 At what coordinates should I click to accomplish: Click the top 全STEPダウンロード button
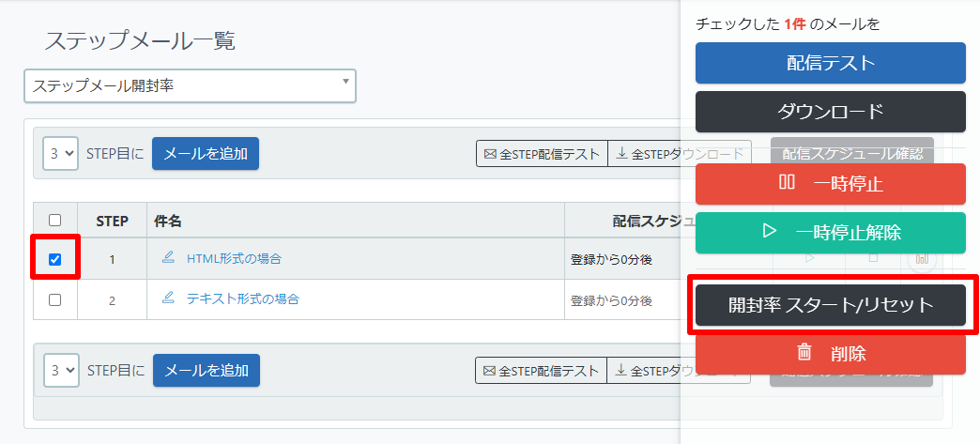(680, 154)
